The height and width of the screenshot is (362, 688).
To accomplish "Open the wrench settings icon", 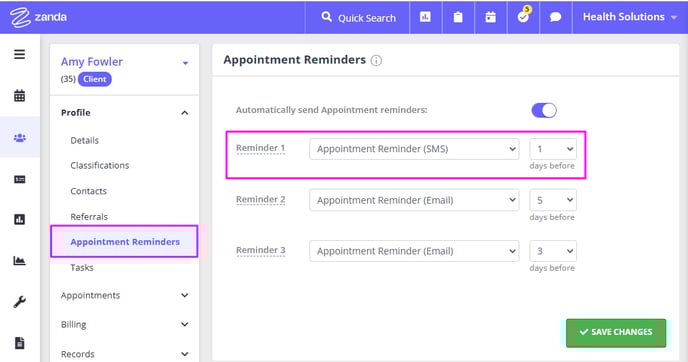I will point(19,302).
